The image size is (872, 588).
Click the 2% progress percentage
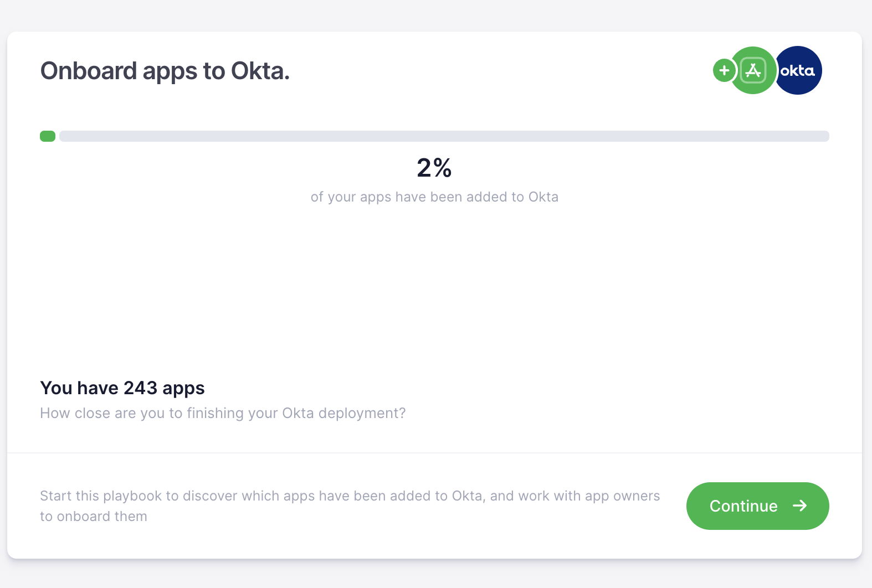pyautogui.click(x=434, y=168)
